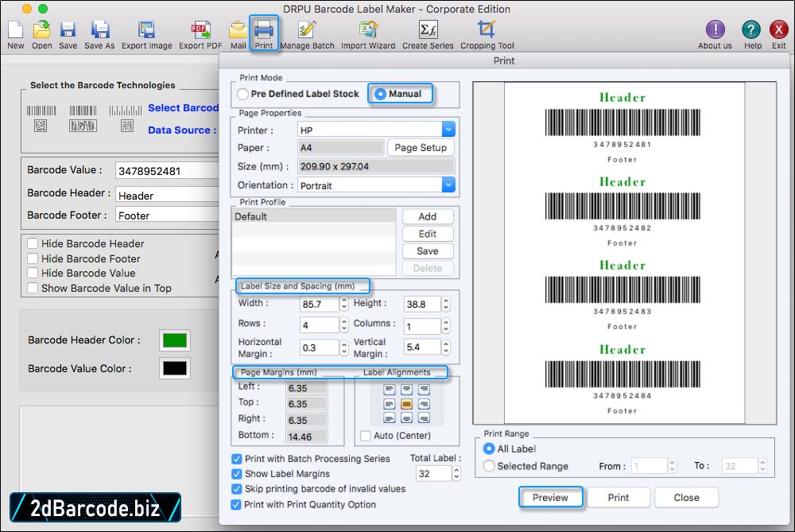The height and width of the screenshot is (532, 795).
Task: Click the Print button beside Preview
Action: click(x=618, y=498)
